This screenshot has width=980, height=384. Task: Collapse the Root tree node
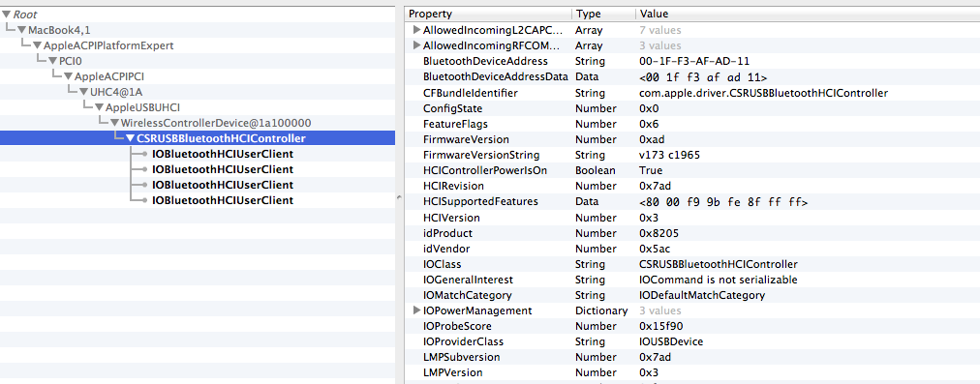(x=6, y=15)
